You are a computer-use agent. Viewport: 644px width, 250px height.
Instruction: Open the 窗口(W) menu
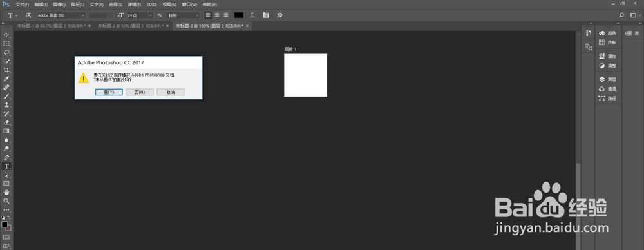(x=190, y=5)
